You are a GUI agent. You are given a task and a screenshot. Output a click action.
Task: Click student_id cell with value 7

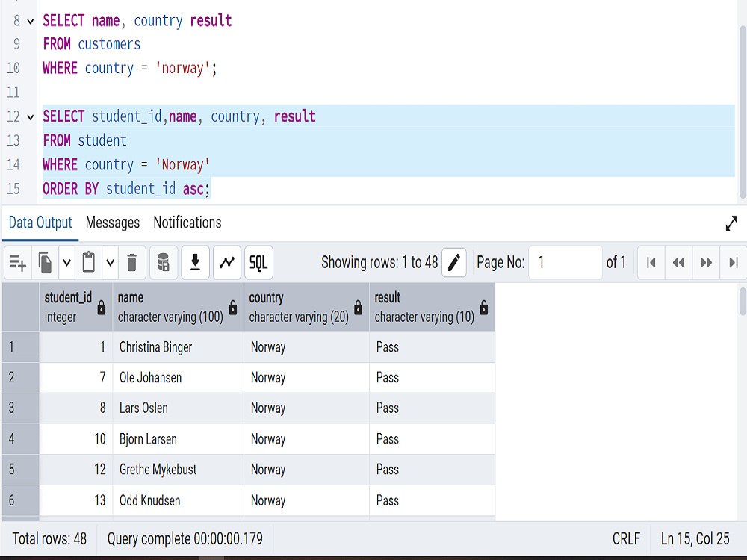[x=75, y=378]
